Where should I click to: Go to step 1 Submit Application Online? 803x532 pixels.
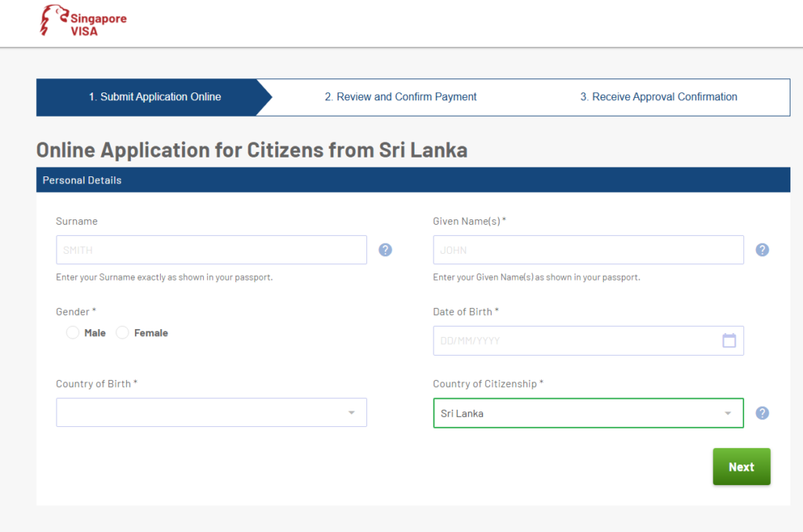(154, 97)
